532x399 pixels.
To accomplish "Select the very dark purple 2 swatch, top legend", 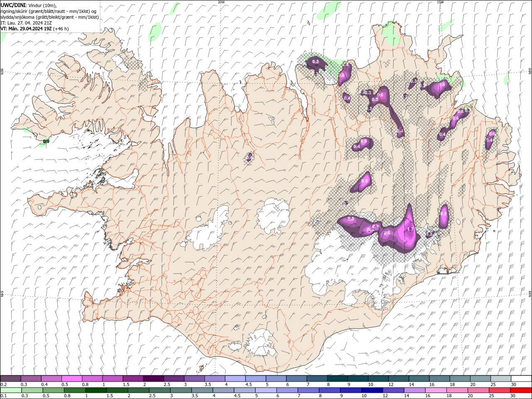I will (x=153, y=379).
